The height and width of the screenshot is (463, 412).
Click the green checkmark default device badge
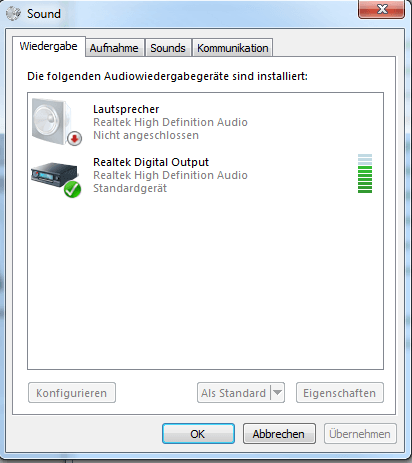click(x=72, y=190)
